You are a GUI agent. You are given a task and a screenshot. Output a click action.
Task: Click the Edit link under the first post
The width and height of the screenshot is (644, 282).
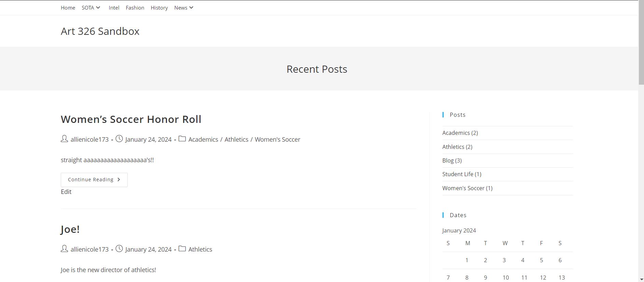pyautogui.click(x=66, y=192)
